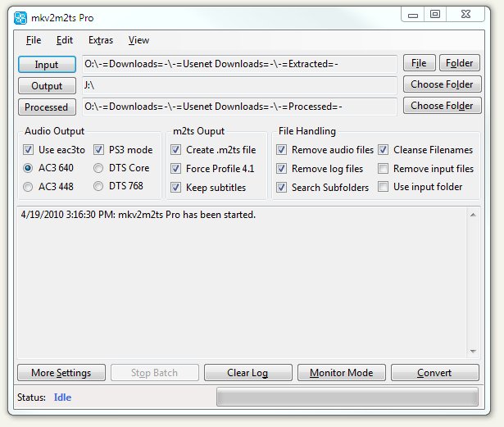Switch to Monitor Mode
Screen dimensions: 504x427
(342, 373)
